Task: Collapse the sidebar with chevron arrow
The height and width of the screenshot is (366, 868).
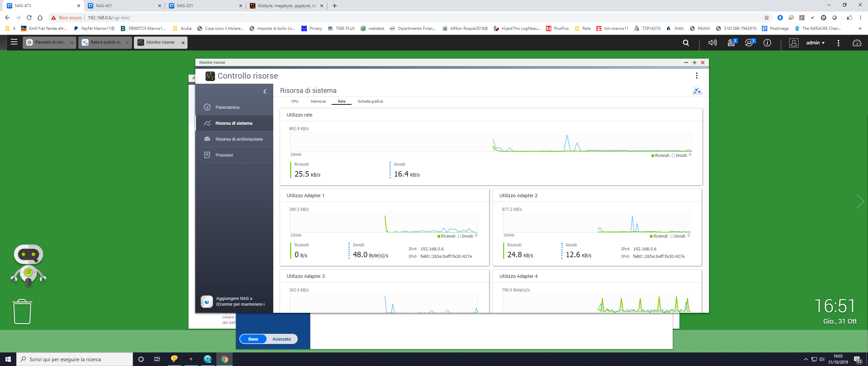Action: [x=265, y=91]
